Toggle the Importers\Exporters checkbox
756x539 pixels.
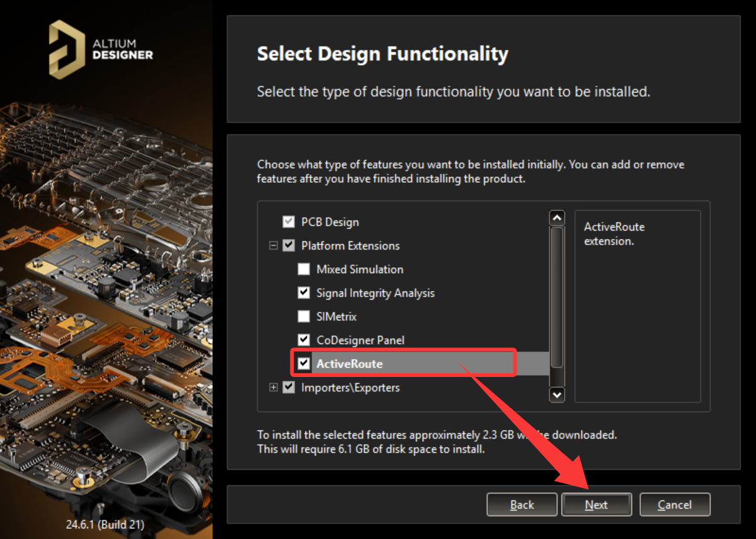click(289, 388)
